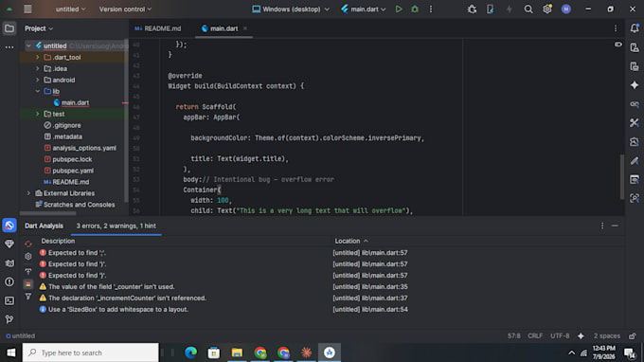
Task: Click the AI status sparkle in status bar
Action: [x=581, y=336]
